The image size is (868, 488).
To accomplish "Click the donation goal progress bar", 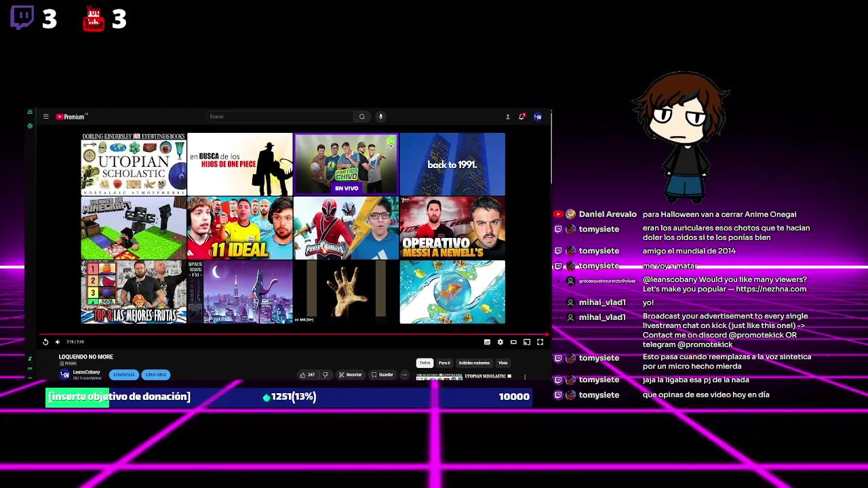I will (288, 396).
